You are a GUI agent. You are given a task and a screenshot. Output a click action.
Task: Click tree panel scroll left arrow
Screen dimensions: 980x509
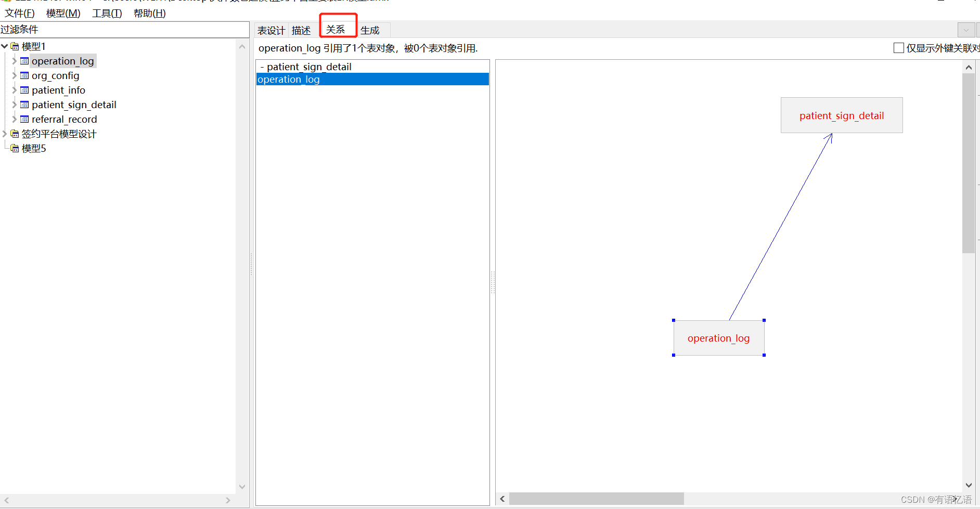pos(6,500)
